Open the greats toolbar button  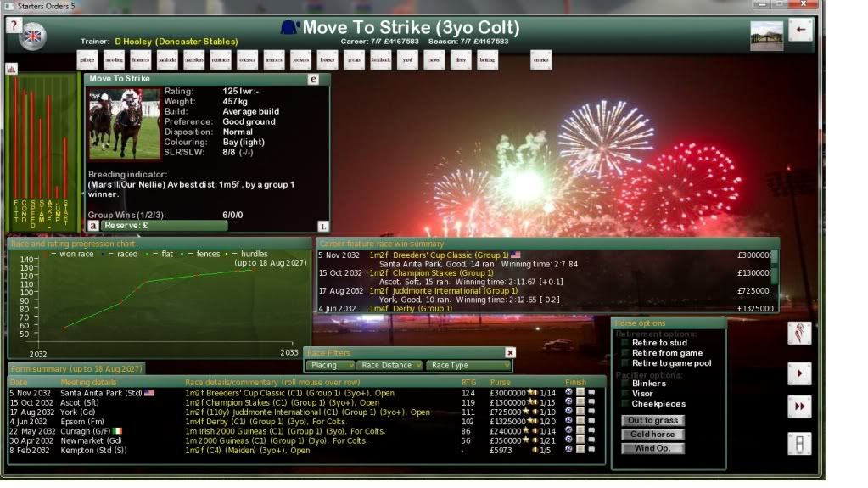click(x=354, y=59)
